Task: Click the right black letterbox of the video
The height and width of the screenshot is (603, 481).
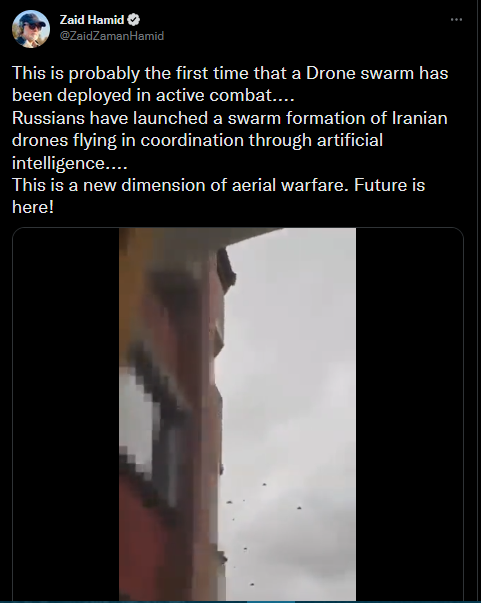Action: tap(409, 414)
